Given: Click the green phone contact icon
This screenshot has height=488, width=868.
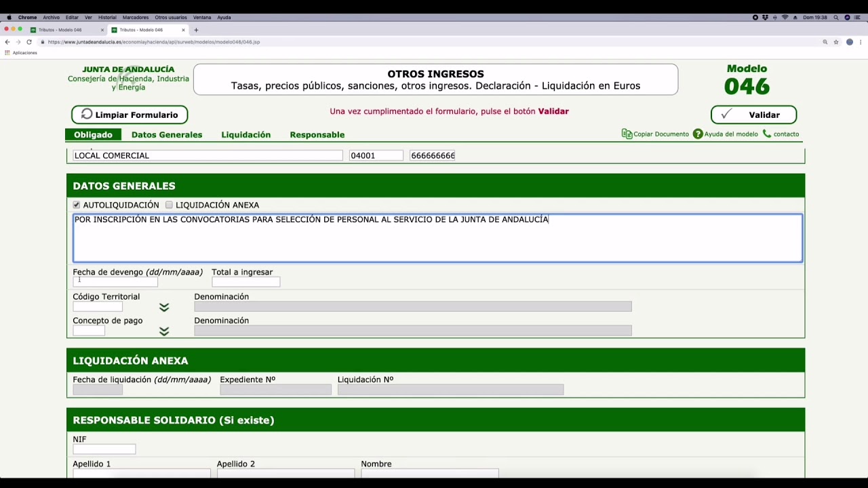Looking at the screenshot, I should pos(767,134).
